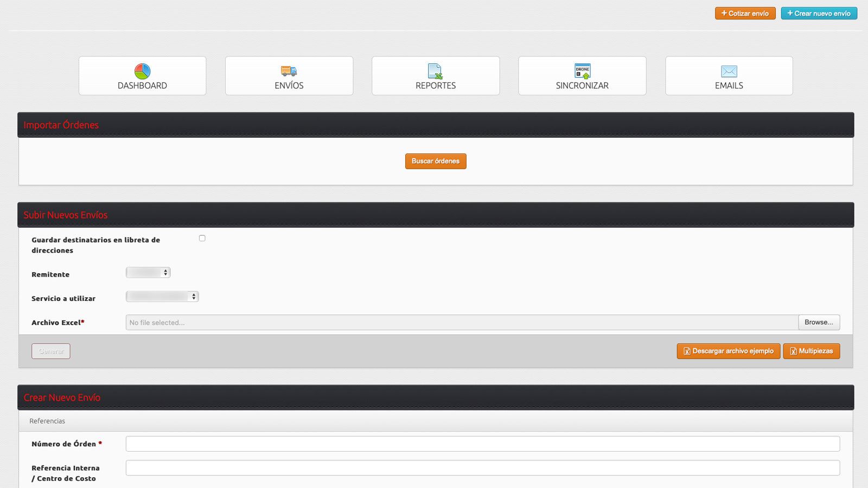Click the plus icon on Crear nuevo envío
This screenshot has width=868, height=488.
coord(790,13)
